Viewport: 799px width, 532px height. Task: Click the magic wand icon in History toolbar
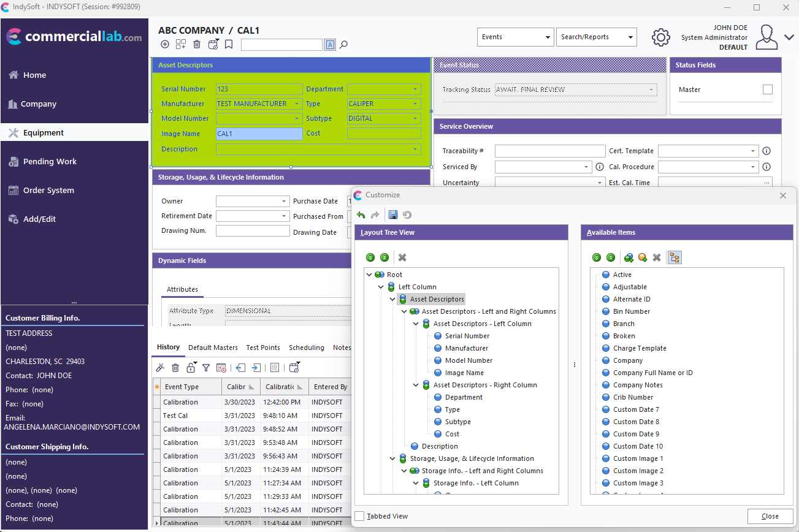160,368
